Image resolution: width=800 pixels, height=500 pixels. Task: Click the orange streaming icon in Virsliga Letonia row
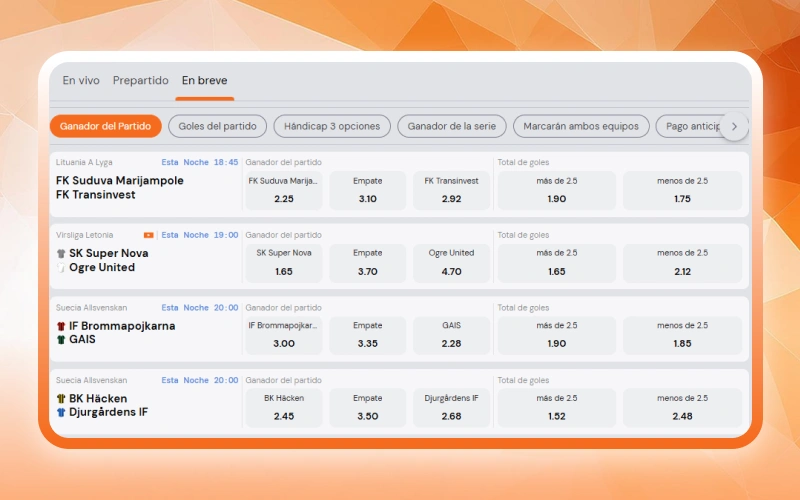[148, 235]
